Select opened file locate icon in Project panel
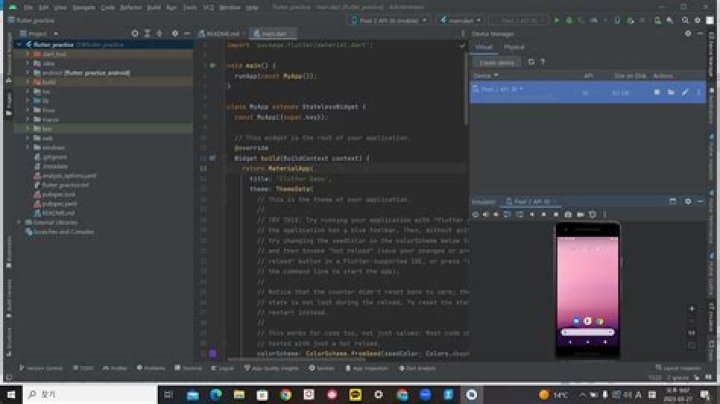 pyautogui.click(x=135, y=34)
